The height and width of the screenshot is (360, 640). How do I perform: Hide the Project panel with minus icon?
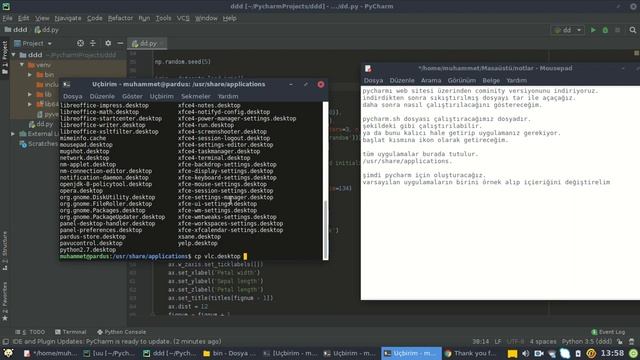(x=120, y=43)
